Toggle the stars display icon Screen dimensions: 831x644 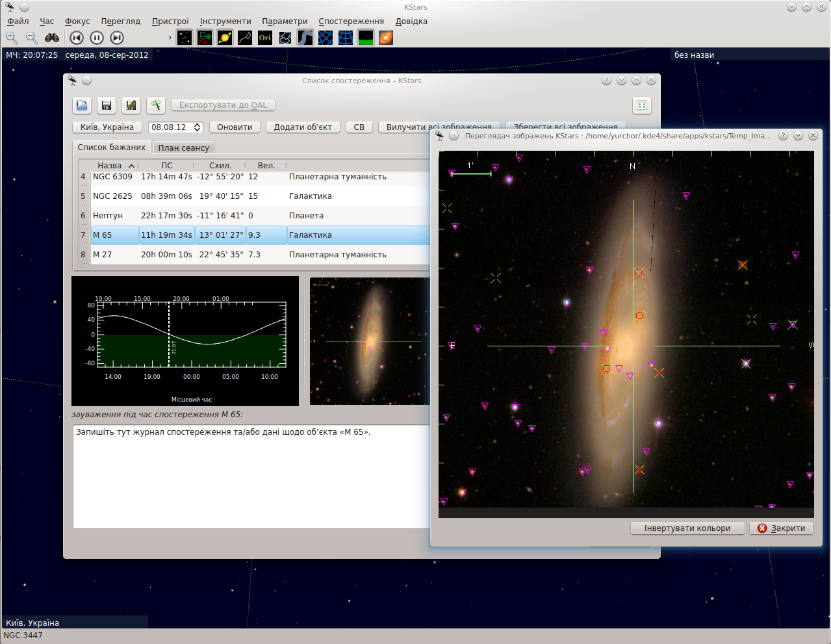coord(185,38)
